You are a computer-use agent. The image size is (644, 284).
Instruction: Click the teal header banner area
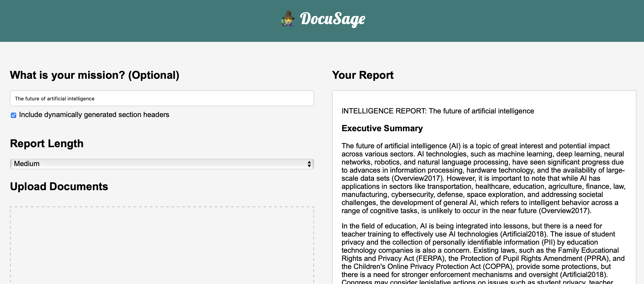125,21
